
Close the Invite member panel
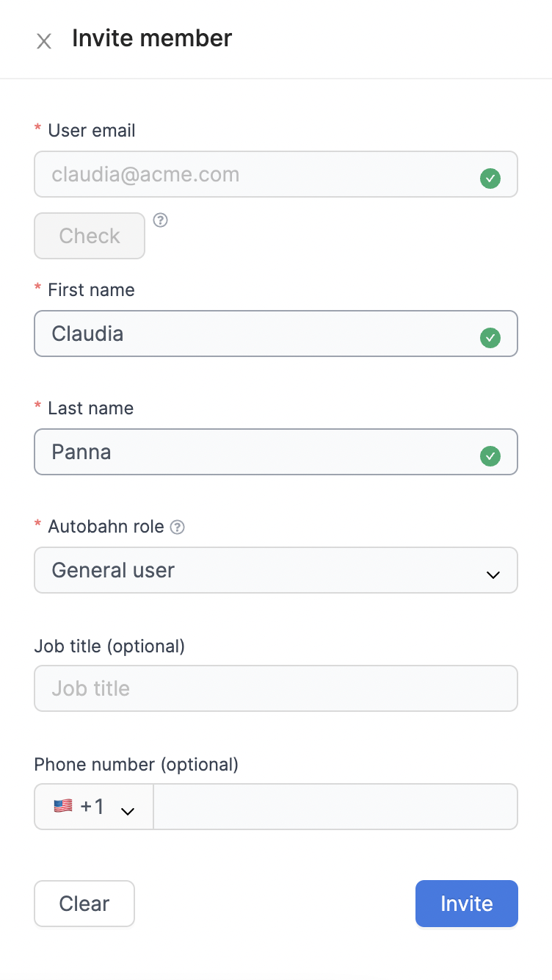coord(44,41)
